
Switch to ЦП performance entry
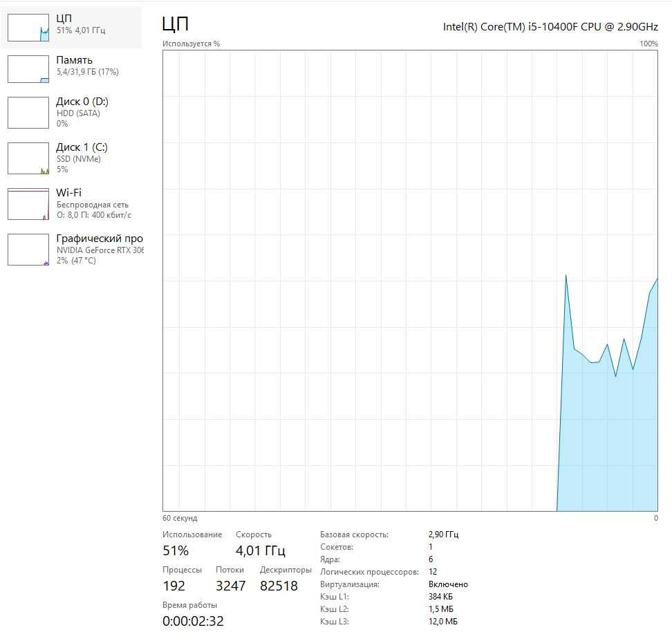[x=72, y=28]
